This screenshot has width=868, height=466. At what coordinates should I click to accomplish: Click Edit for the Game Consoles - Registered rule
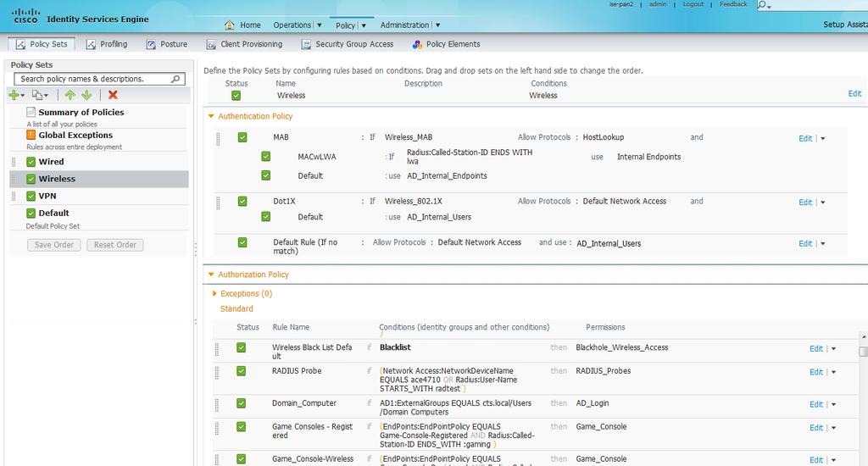(x=816, y=428)
